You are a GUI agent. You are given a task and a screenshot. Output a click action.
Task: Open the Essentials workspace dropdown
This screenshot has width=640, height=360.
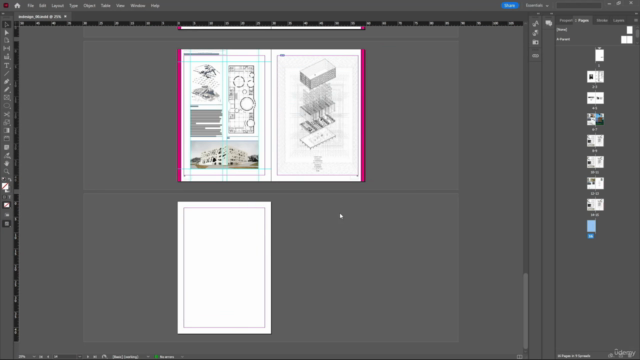coord(537,5)
